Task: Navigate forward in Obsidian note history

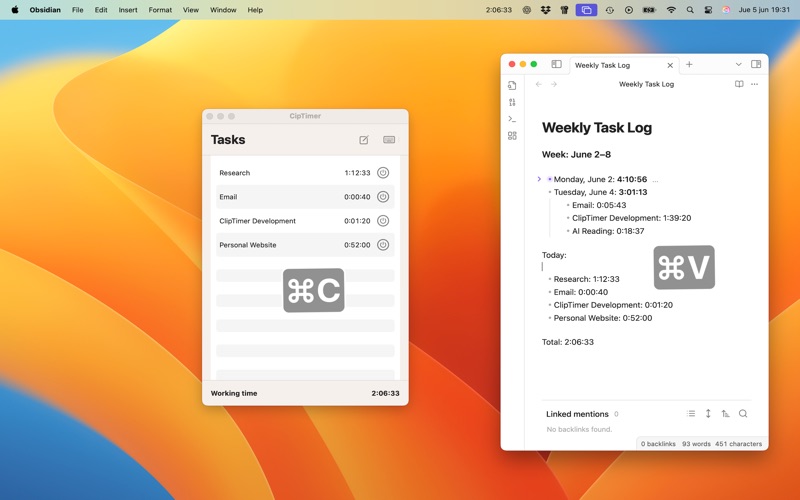Action: (554, 84)
